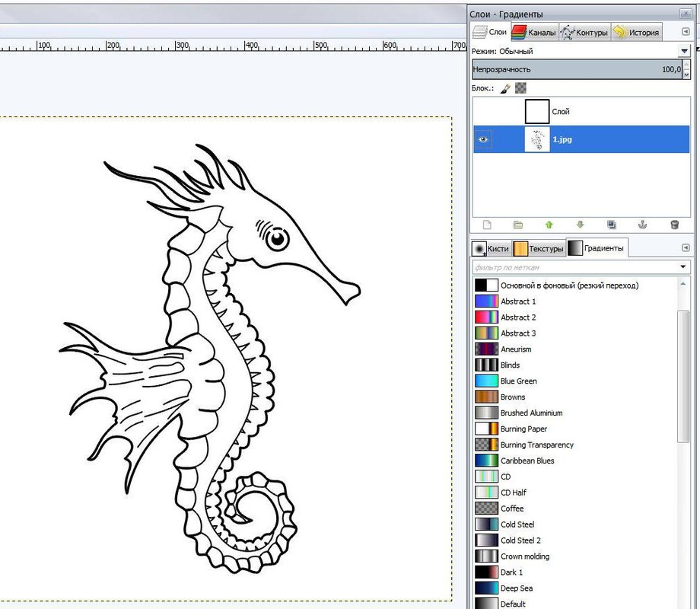This screenshot has width=700, height=609.
Task: Select the Deep Sea gradient
Action: pyautogui.click(x=576, y=588)
